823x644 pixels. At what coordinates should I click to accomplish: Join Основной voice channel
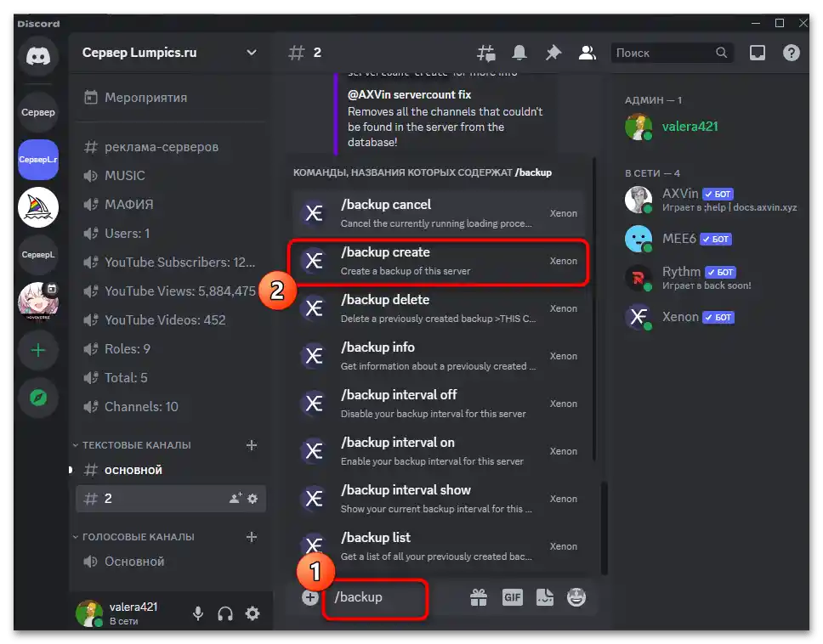(x=171, y=562)
